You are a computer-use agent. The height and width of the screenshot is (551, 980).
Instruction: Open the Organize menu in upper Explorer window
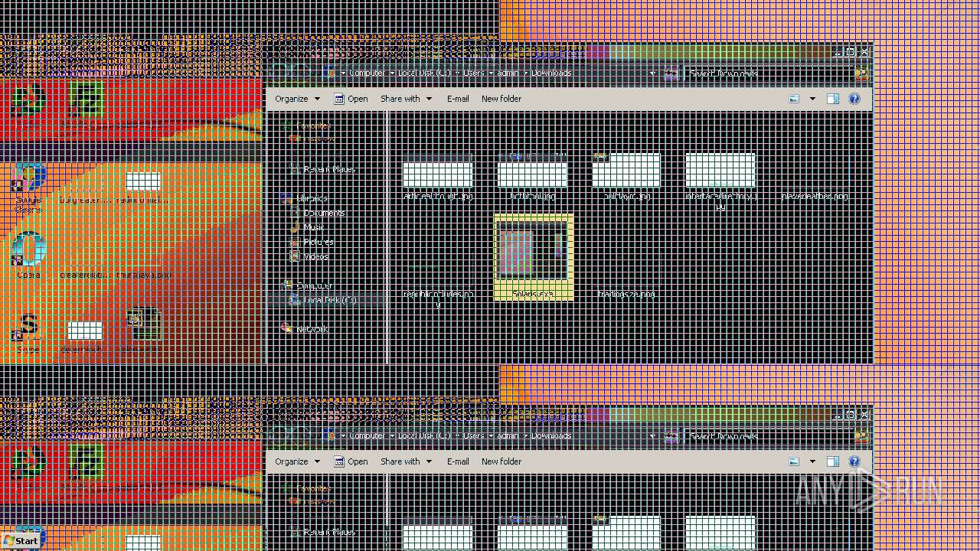pos(297,99)
